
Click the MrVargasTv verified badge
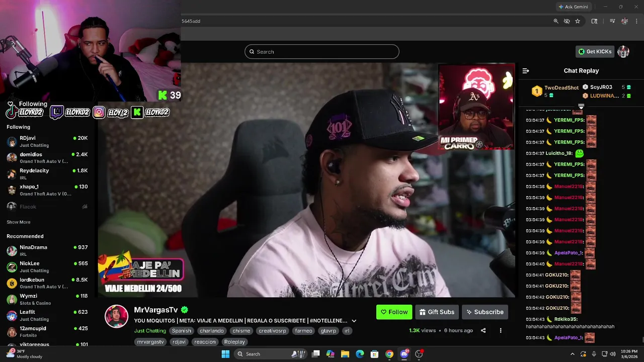[x=185, y=310]
